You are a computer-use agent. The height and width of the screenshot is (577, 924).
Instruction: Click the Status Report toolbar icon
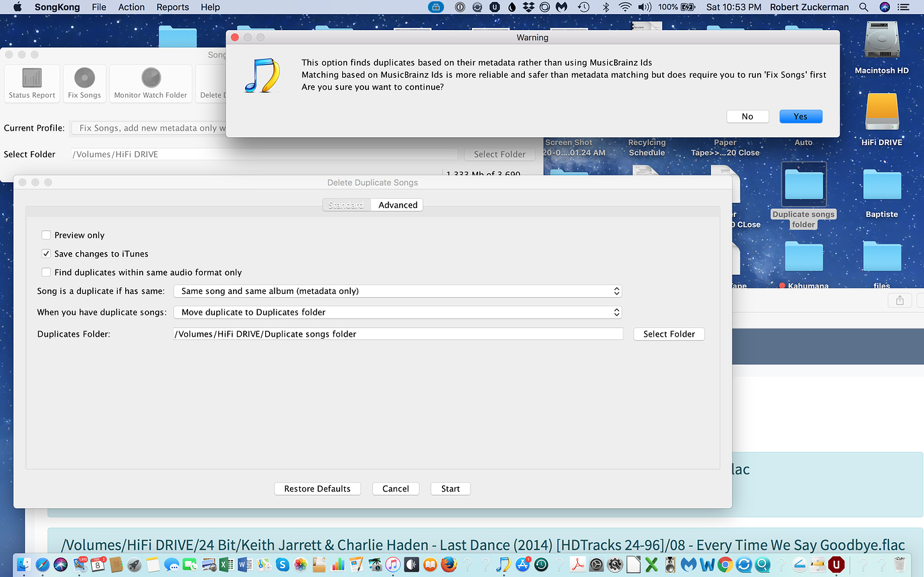click(32, 83)
